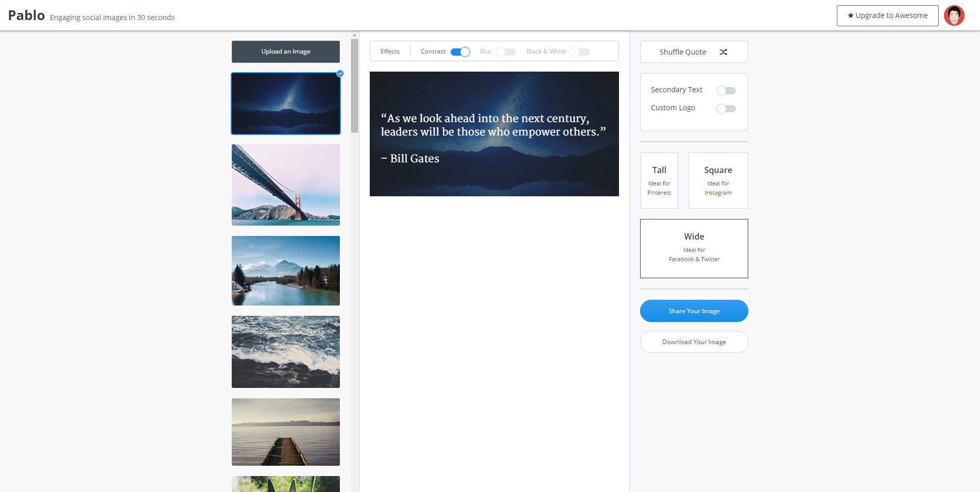Enable Custom Logo toggle
This screenshot has height=492, width=980.
tap(726, 109)
